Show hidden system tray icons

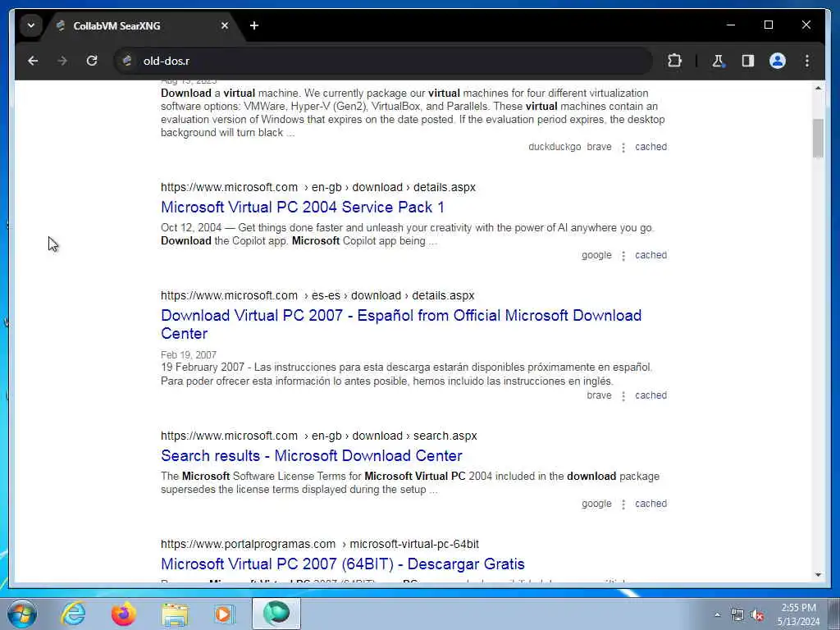(x=717, y=614)
